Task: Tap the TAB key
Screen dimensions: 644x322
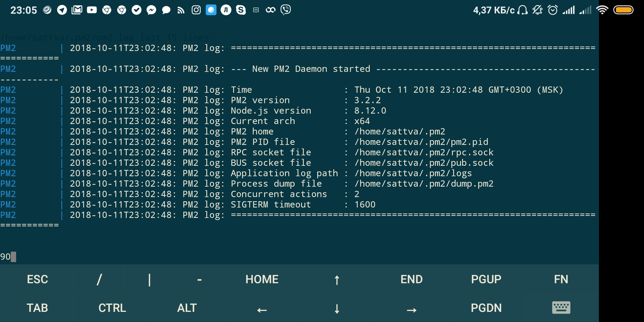Action: click(x=37, y=308)
